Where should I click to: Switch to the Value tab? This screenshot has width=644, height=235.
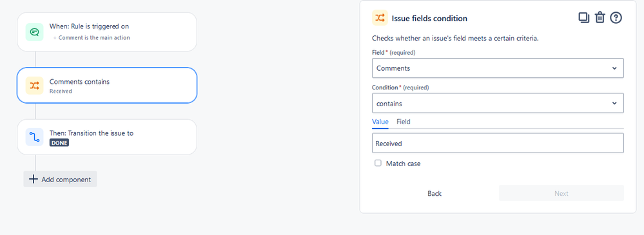[380, 122]
